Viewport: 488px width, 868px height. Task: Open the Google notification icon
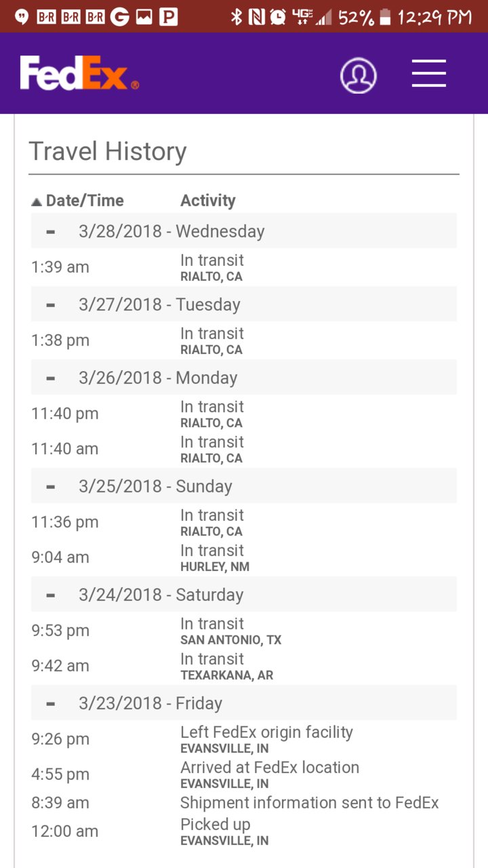pos(119,17)
